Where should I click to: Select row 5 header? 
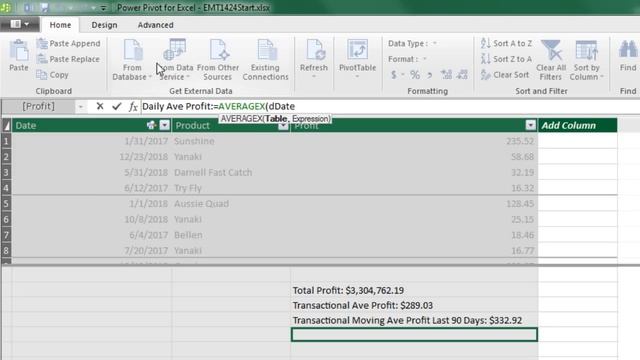(x=6, y=204)
